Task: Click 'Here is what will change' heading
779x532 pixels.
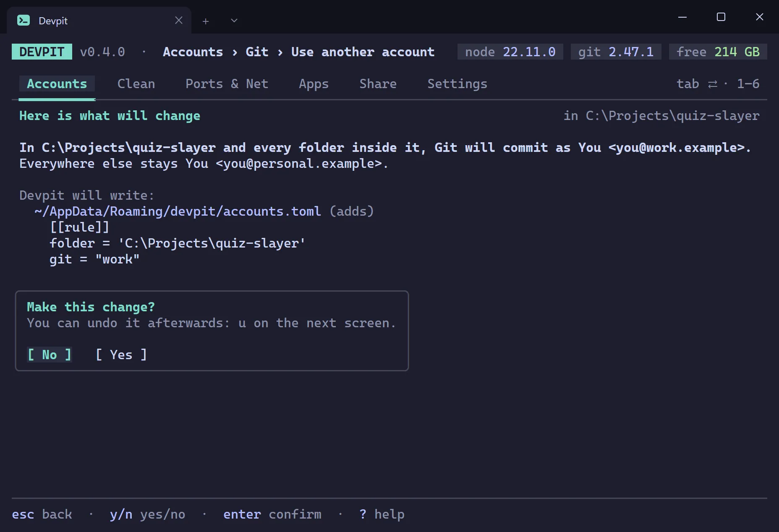Action: pyautogui.click(x=110, y=115)
